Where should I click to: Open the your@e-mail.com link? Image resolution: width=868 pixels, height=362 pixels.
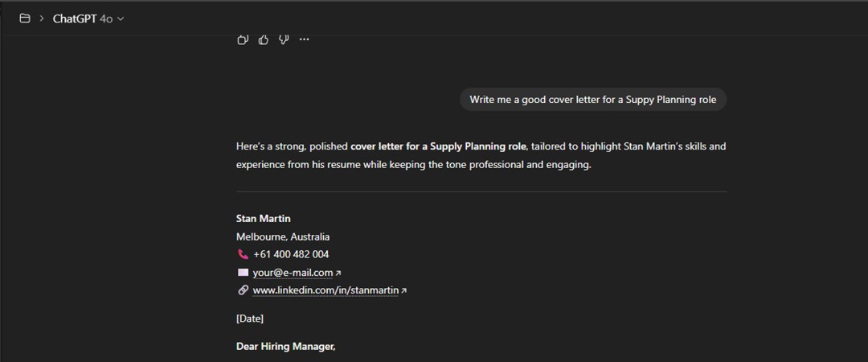293,273
